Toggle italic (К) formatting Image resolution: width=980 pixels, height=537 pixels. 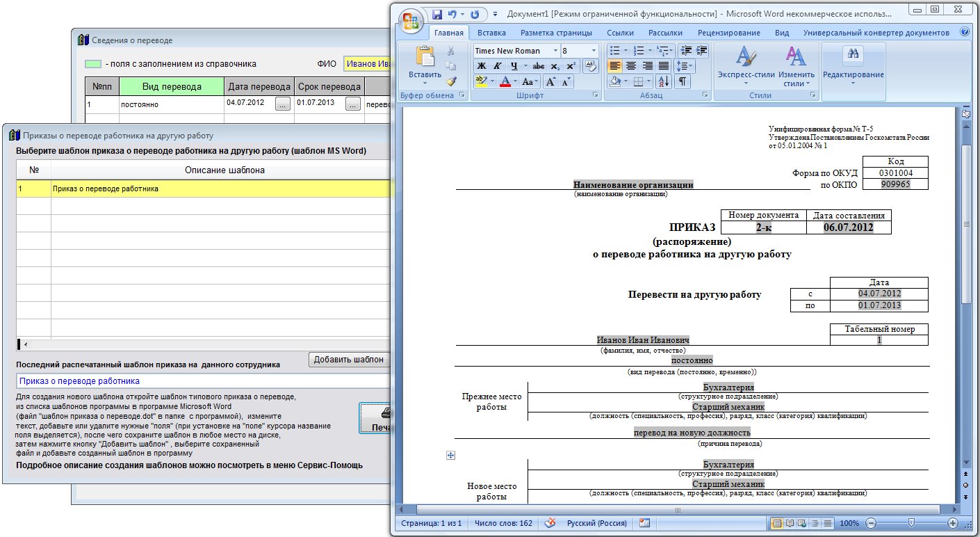[497, 66]
